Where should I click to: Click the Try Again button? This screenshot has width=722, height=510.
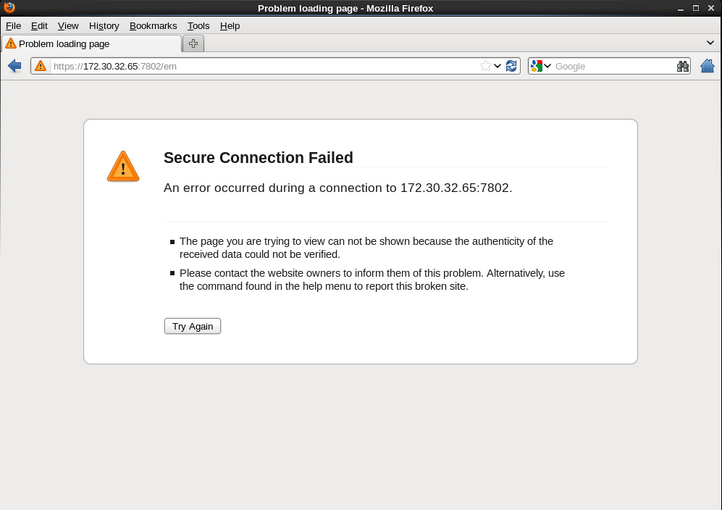pyautogui.click(x=192, y=326)
